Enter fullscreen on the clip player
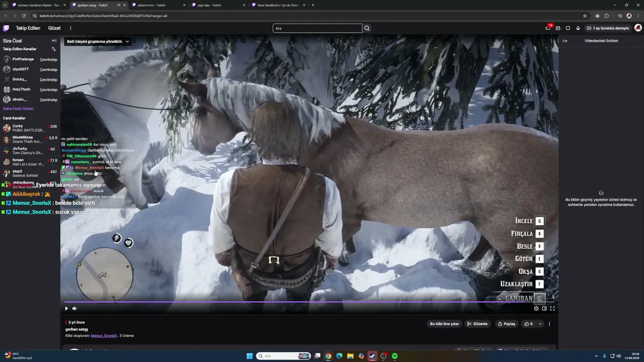The height and width of the screenshot is (362, 644). [x=552, y=308]
